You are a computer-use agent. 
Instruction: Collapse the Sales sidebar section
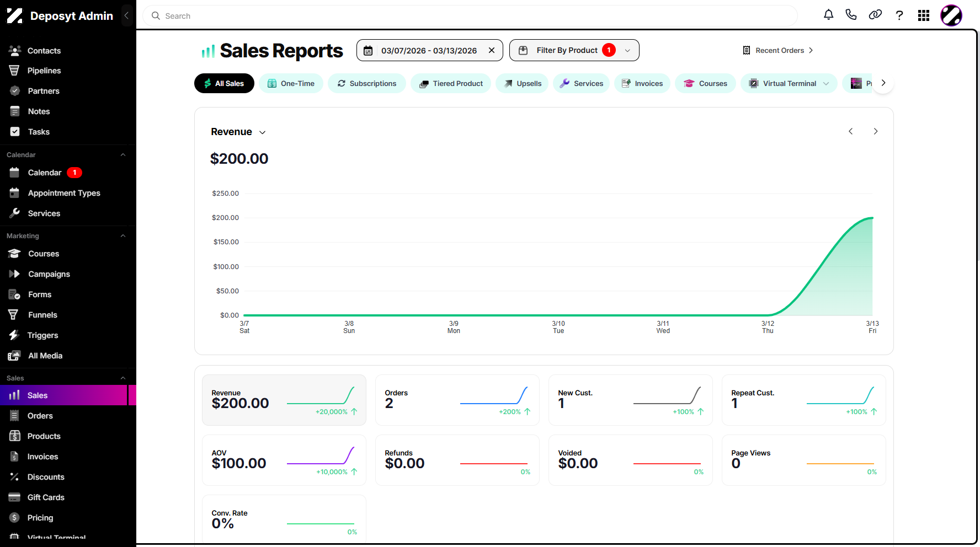click(x=123, y=378)
